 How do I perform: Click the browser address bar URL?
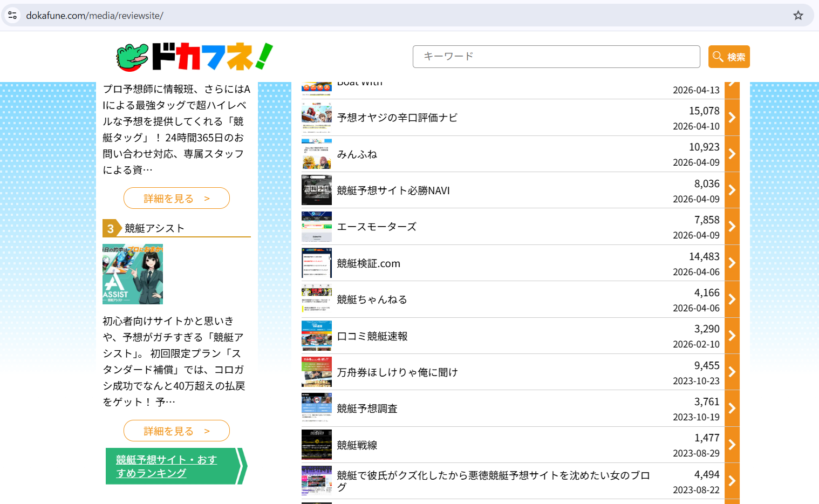click(95, 16)
